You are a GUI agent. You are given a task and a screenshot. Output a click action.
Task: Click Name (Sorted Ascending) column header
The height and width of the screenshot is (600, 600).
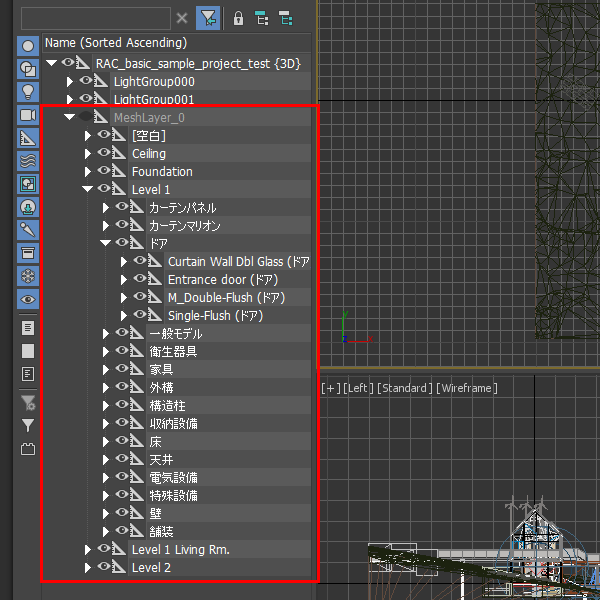point(115,43)
